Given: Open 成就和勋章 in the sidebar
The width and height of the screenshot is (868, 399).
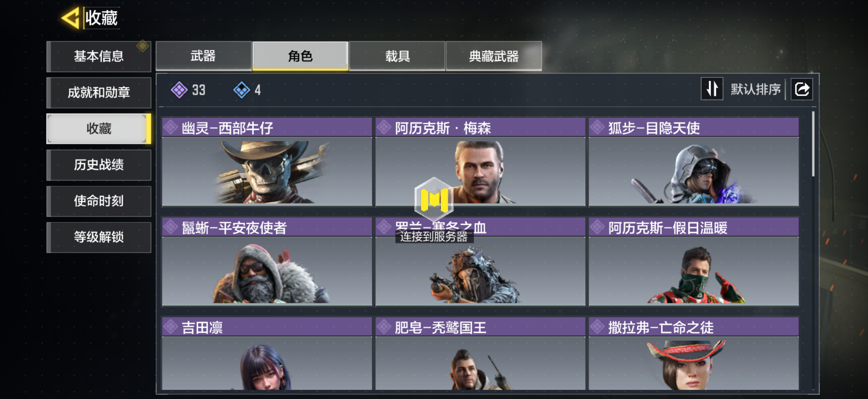Looking at the screenshot, I should [99, 93].
